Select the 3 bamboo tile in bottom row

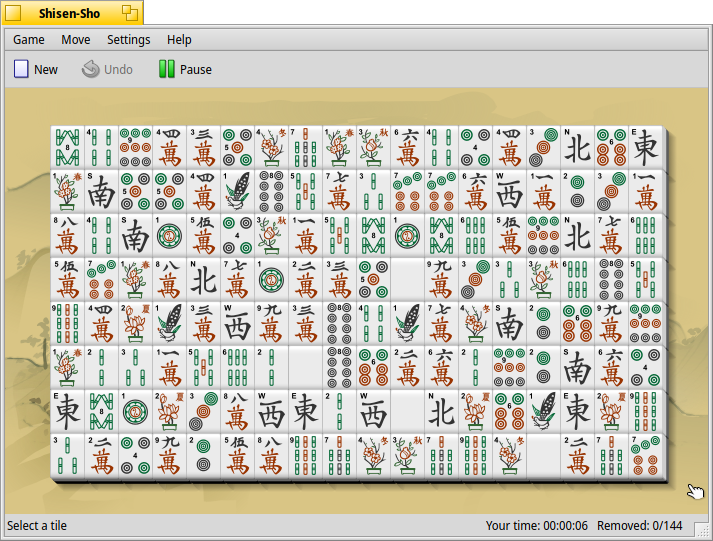[68, 456]
